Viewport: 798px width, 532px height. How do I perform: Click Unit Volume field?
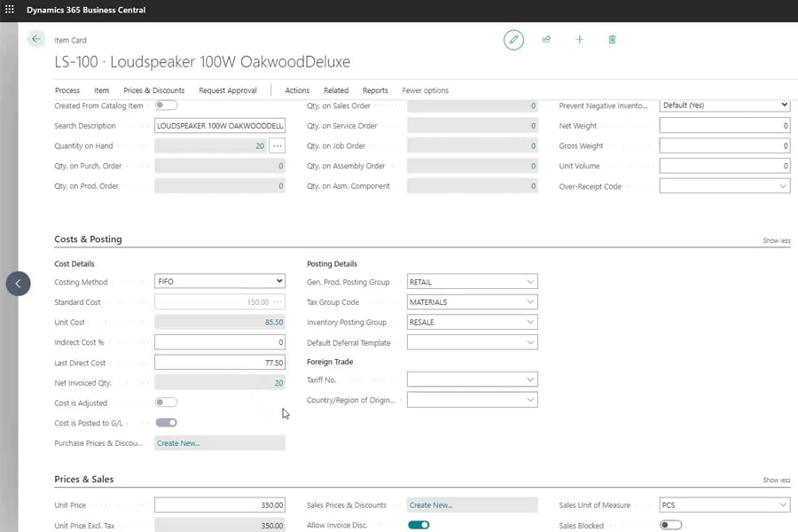point(724,166)
